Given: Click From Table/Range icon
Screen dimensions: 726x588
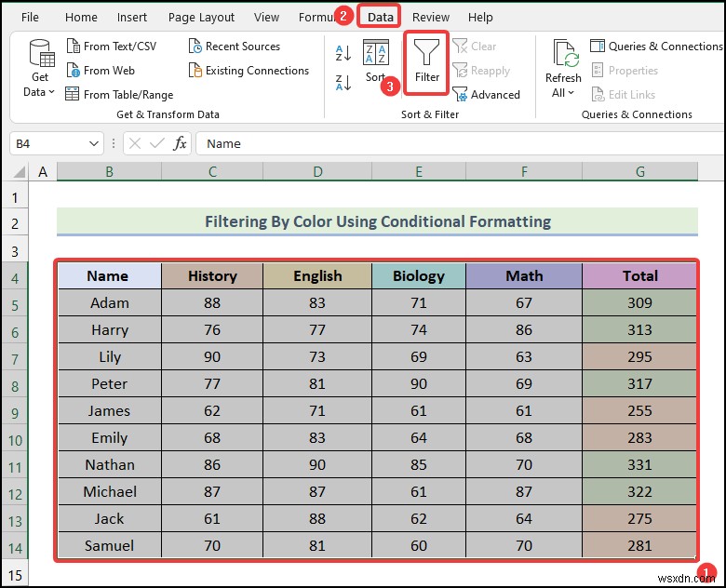Looking at the screenshot, I should pyautogui.click(x=72, y=94).
